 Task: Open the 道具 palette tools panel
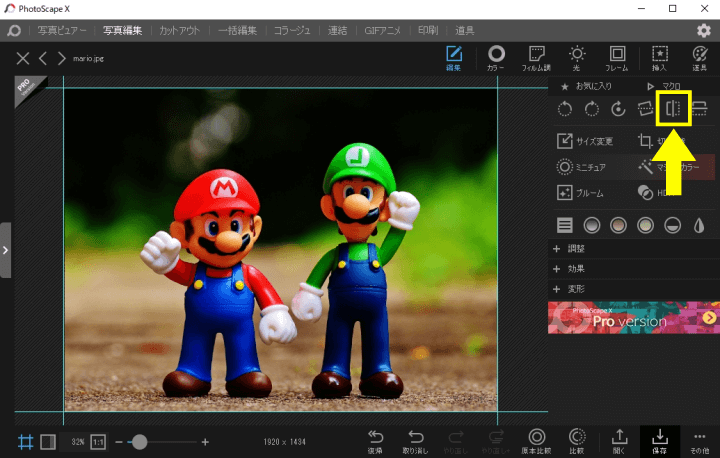pyautogui.click(x=700, y=58)
